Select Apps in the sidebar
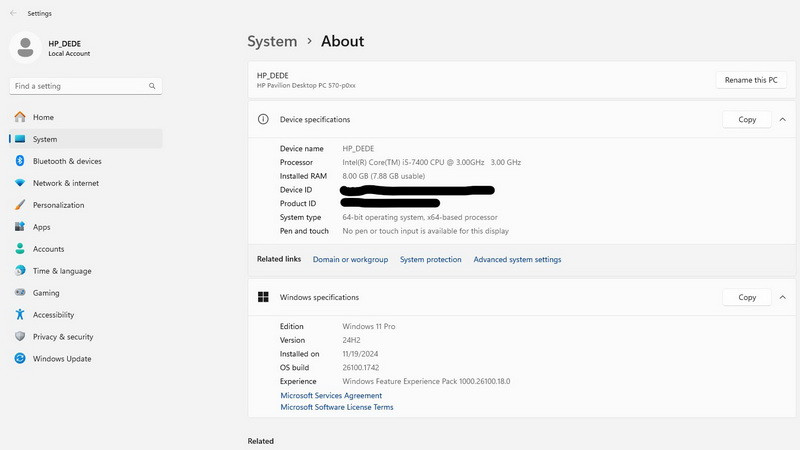Screen dimensions: 800x450 (86, 227)
